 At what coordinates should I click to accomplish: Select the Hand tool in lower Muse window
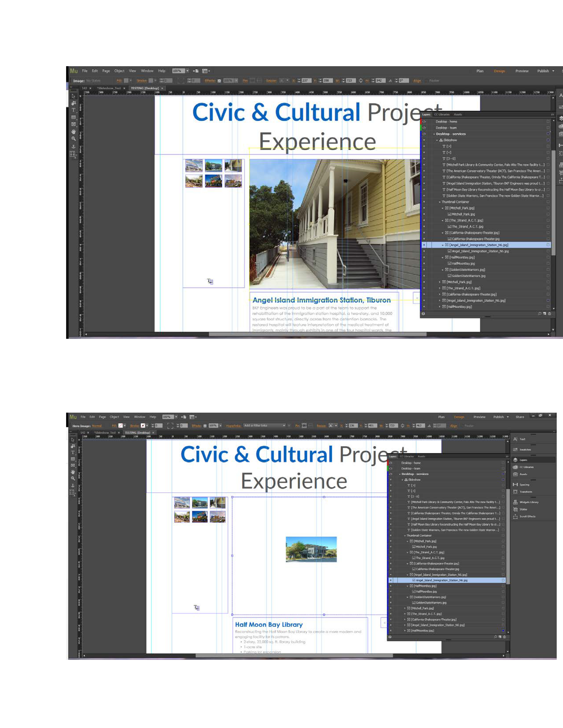73,472
